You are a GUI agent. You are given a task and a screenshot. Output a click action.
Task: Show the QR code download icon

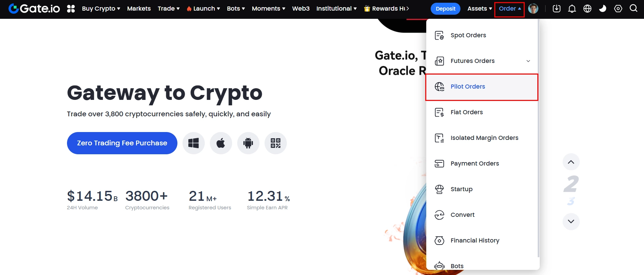[x=276, y=143]
